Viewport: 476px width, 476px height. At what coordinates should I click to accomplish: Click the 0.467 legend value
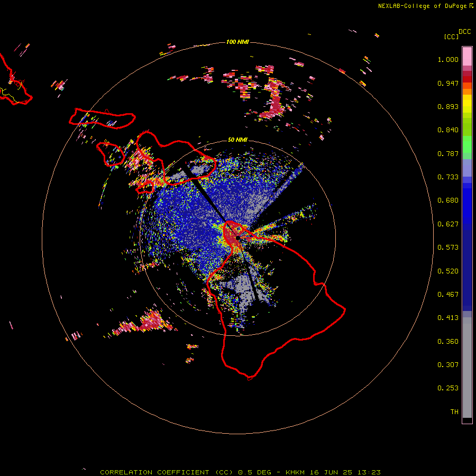(448, 295)
